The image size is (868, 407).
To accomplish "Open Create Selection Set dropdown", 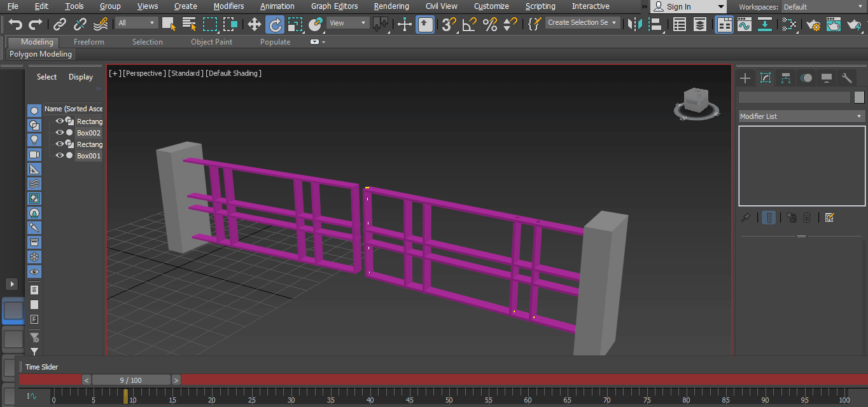I will (582, 22).
